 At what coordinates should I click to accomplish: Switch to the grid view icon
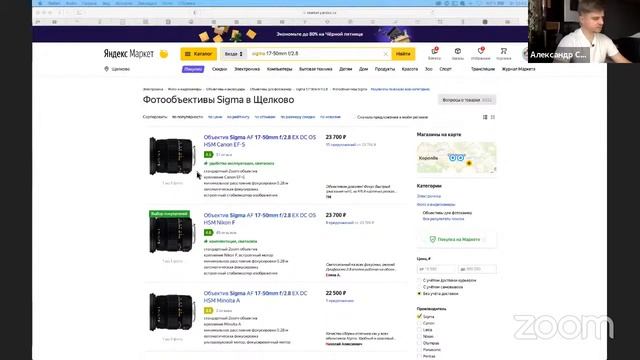(493, 117)
